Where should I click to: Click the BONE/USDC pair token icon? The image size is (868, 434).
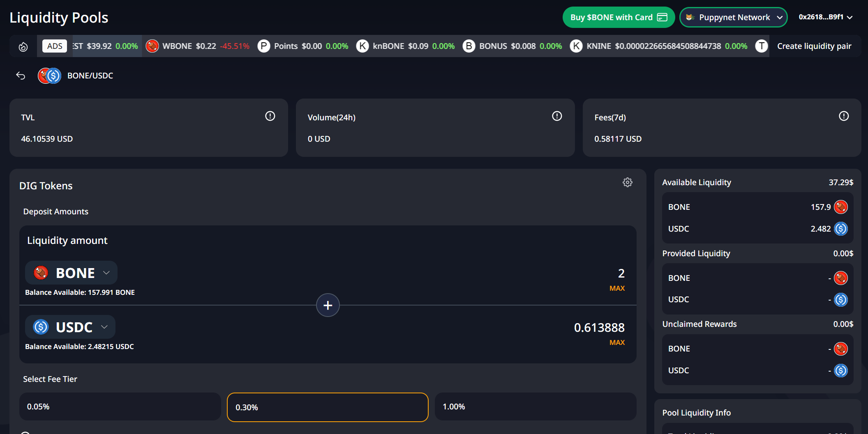click(x=49, y=76)
